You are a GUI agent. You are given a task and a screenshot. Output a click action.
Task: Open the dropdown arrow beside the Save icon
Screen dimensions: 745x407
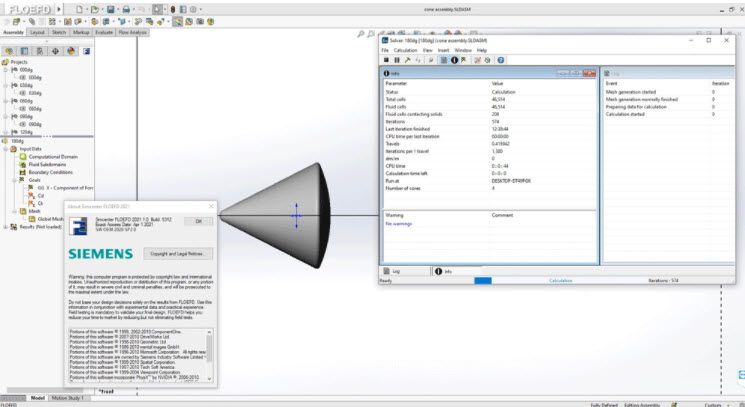click(x=118, y=9)
